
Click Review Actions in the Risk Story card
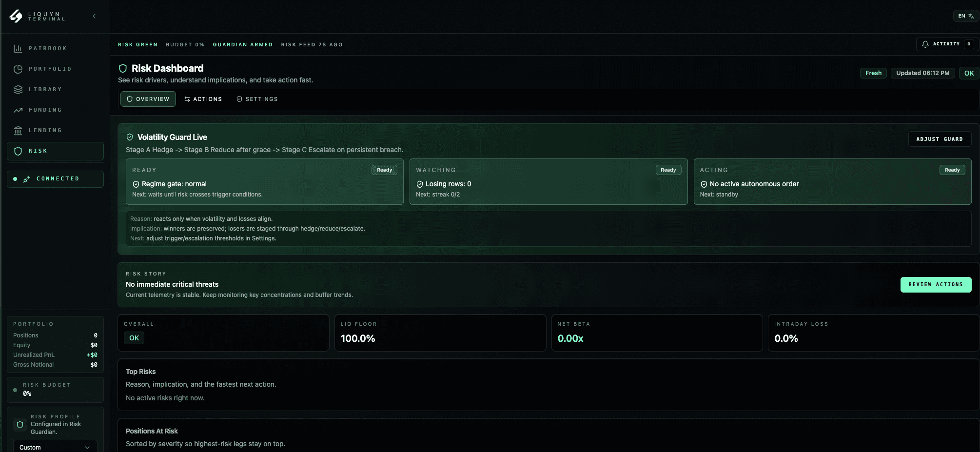[x=936, y=284]
